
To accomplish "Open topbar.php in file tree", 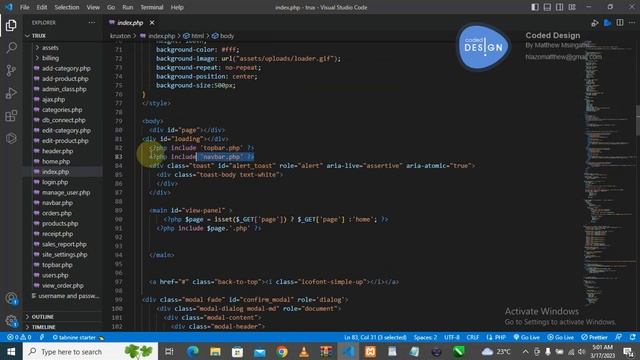I will pyautogui.click(x=57, y=265).
